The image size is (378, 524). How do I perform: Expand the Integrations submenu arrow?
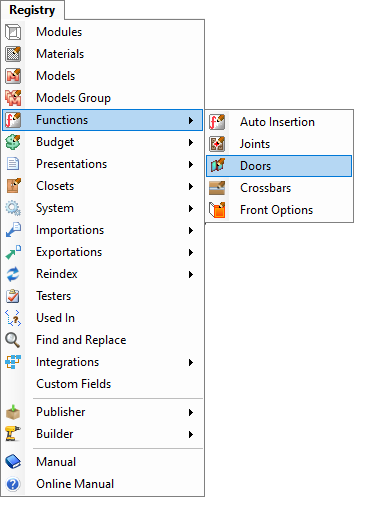click(x=191, y=362)
